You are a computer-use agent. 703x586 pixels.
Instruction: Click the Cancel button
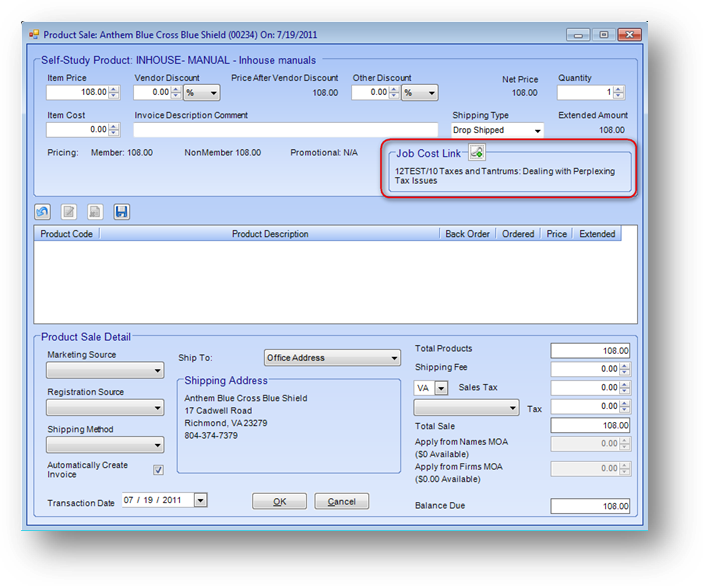(342, 501)
